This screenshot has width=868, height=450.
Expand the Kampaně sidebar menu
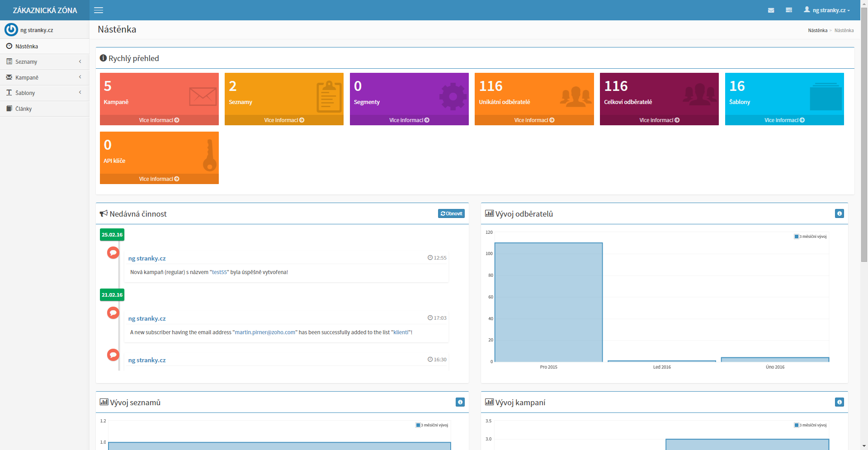click(44, 77)
